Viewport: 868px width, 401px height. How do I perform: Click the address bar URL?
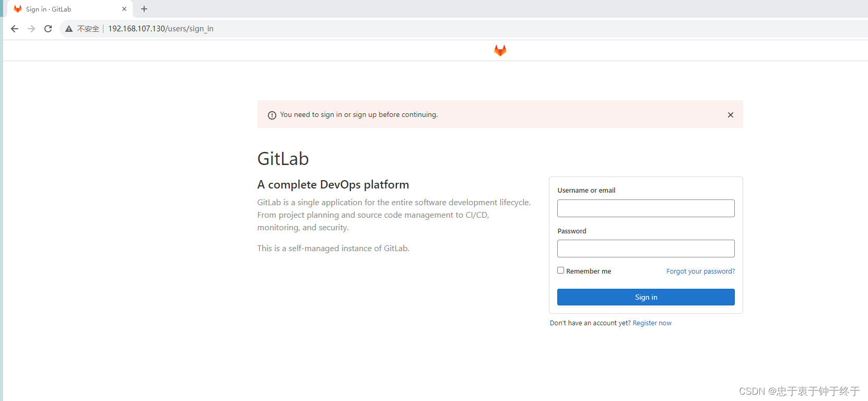[161, 29]
